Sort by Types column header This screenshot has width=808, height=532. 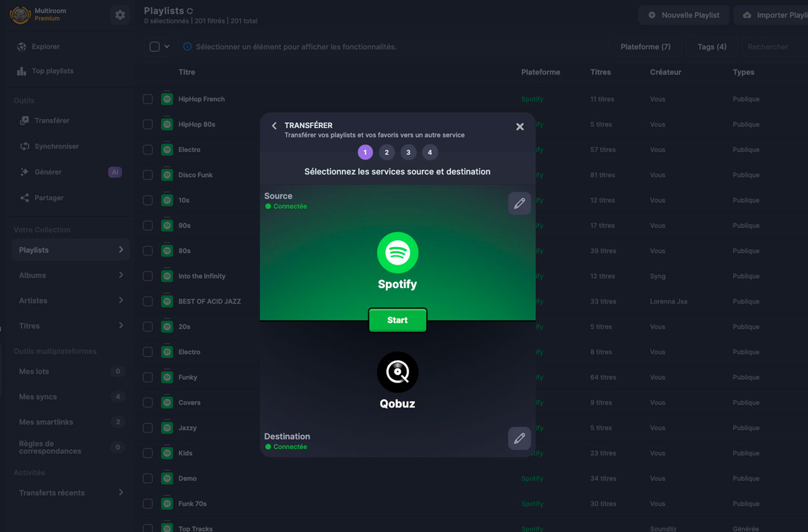[743, 72]
